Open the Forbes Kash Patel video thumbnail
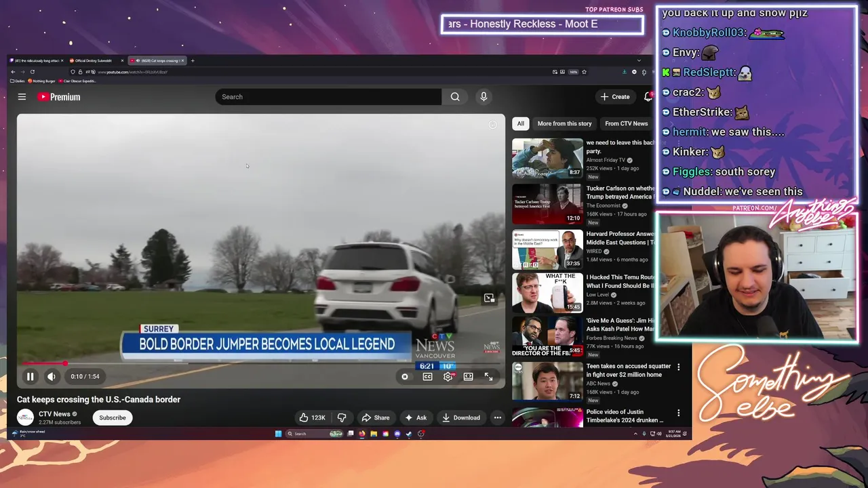868x488 pixels. (547, 337)
